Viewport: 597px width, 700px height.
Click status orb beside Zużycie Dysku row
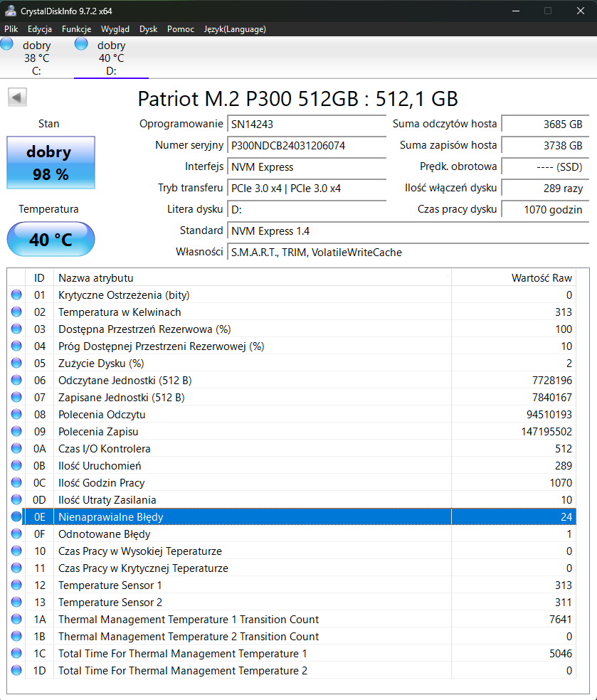click(16, 364)
